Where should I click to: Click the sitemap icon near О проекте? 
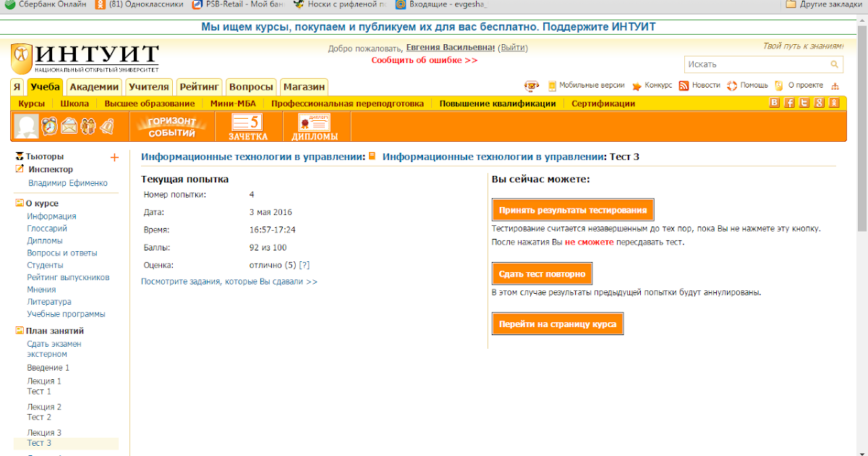(835, 85)
